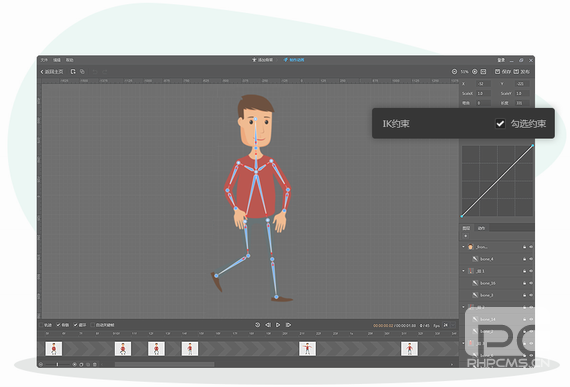Switch to the 添加骨骼 step tab
Viewport: 570px width, 387px height.
[x=262, y=60]
